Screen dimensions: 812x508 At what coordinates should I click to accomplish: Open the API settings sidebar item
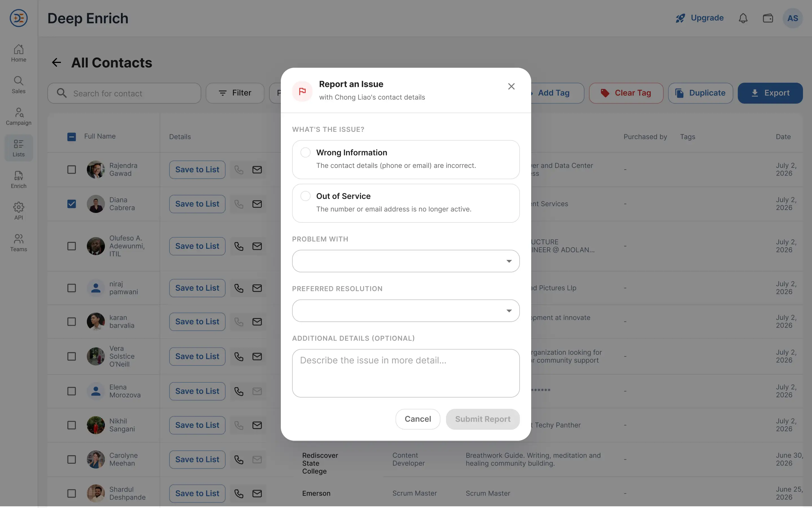point(18,211)
